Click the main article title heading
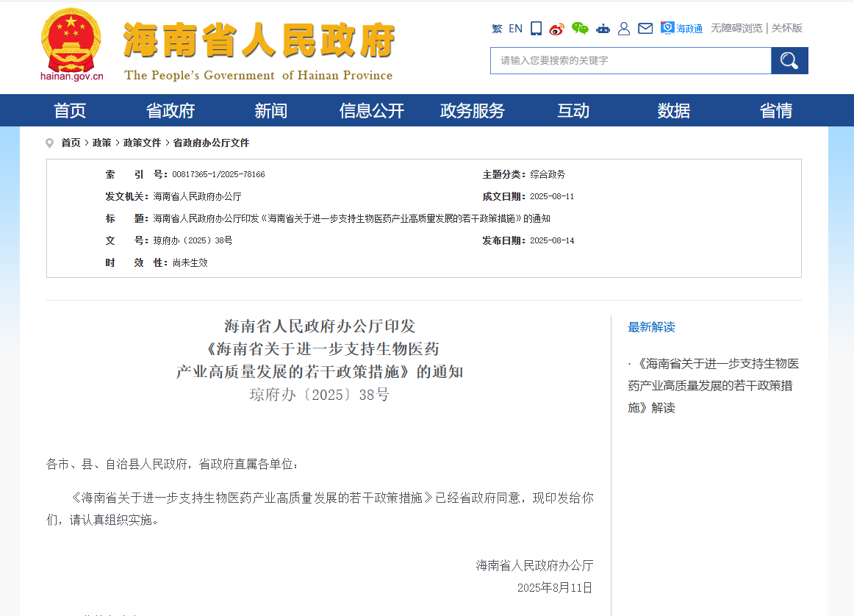Screen dimensions: 854x616 [x=320, y=349]
